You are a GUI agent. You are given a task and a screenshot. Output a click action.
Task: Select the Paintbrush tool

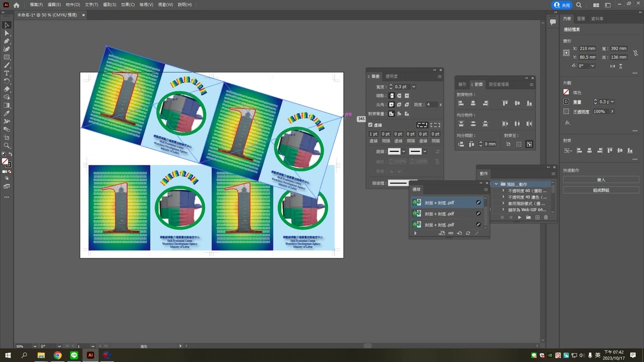click(x=7, y=65)
